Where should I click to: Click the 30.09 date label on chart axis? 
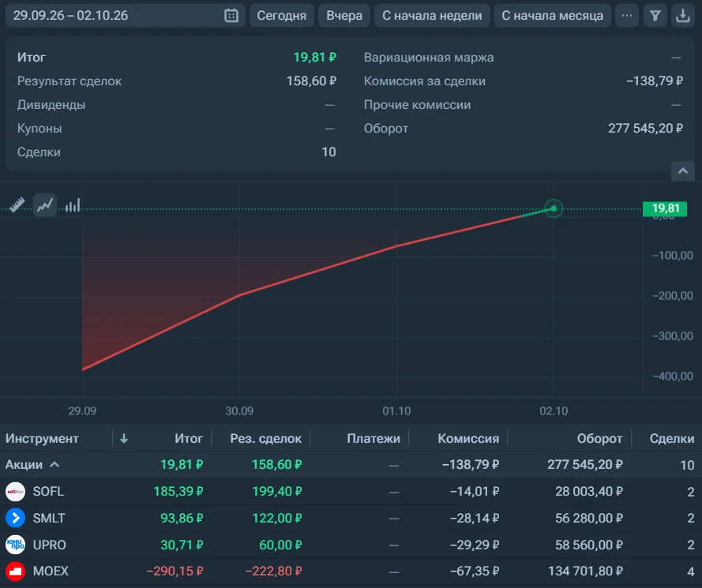[x=239, y=410]
